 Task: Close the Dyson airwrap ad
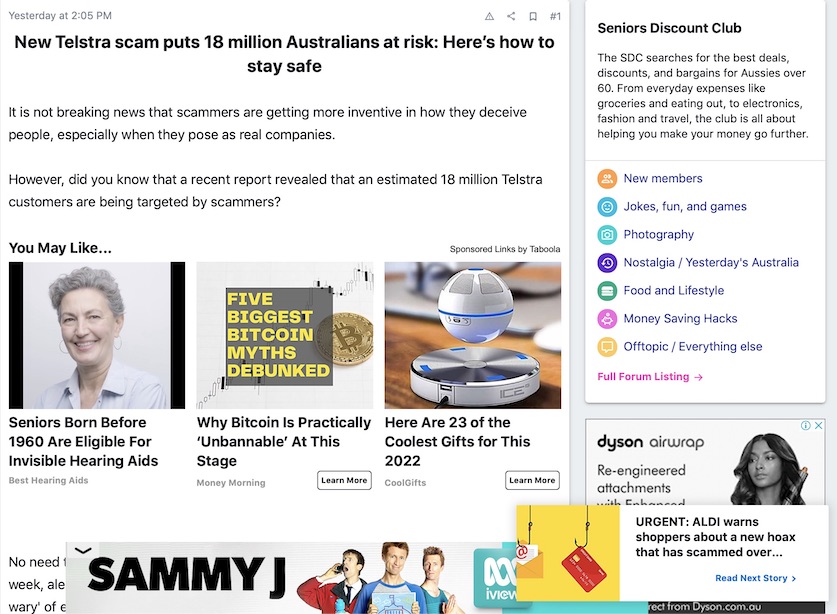818,425
